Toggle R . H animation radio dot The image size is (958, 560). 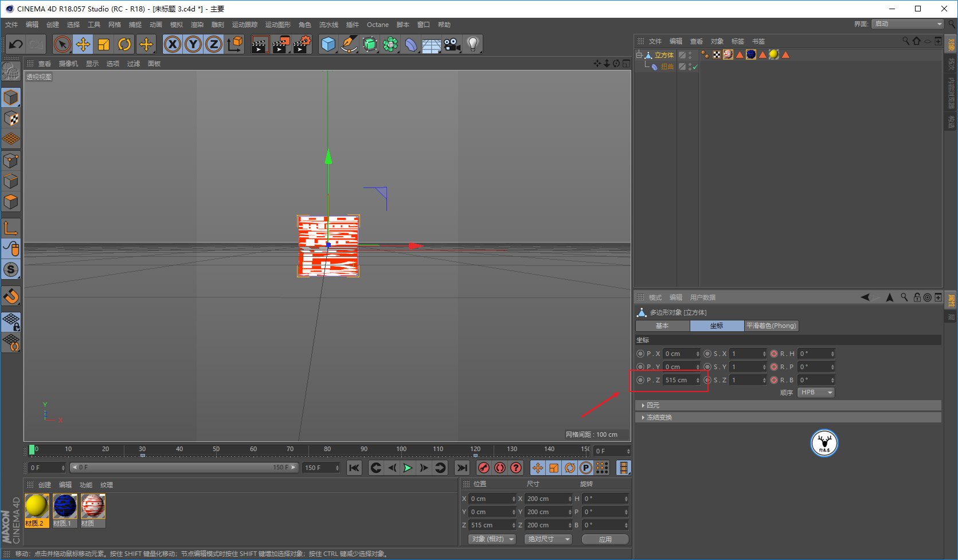pos(774,354)
